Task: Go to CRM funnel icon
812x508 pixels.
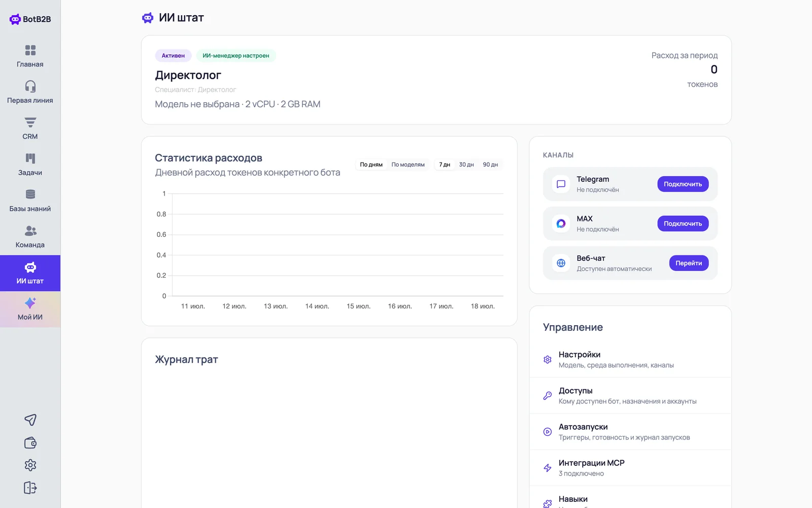Action: click(x=30, y=122)
